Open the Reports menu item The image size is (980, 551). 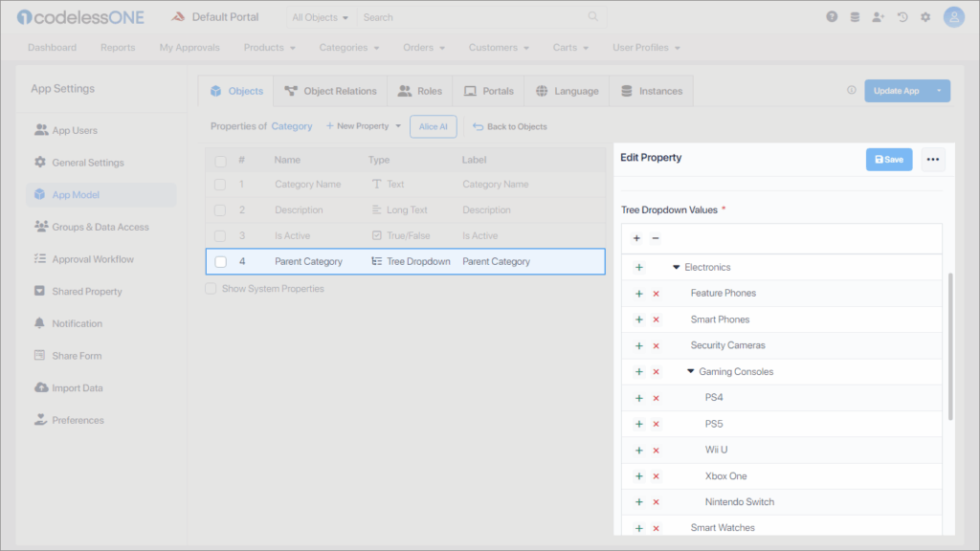click(118, 48)
